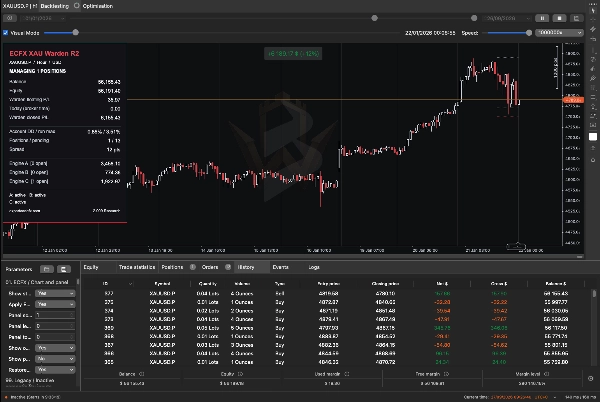Image resolution: width=600 pixels, height=402 pixels.
Task: Click the Used margin toggle icon
Action: coord(347,374)
